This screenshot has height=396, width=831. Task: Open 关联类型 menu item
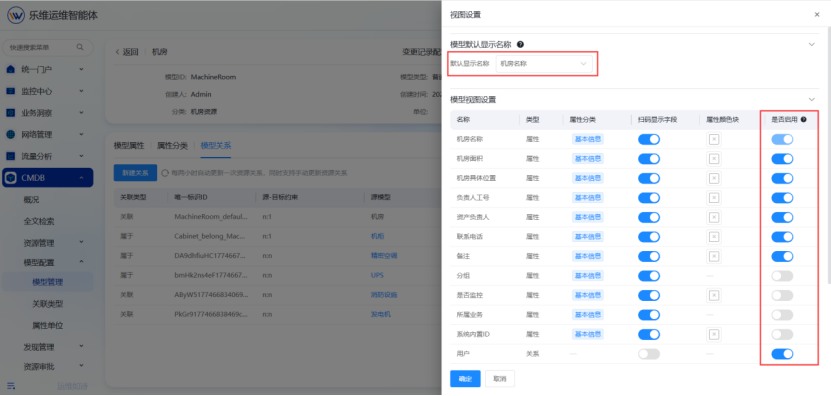click(x=48, y=304)
